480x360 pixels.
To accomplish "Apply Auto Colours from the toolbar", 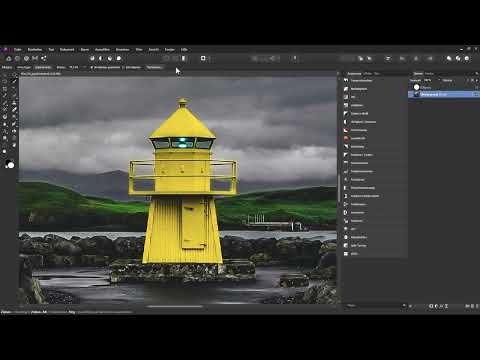I will click(110, 58).
